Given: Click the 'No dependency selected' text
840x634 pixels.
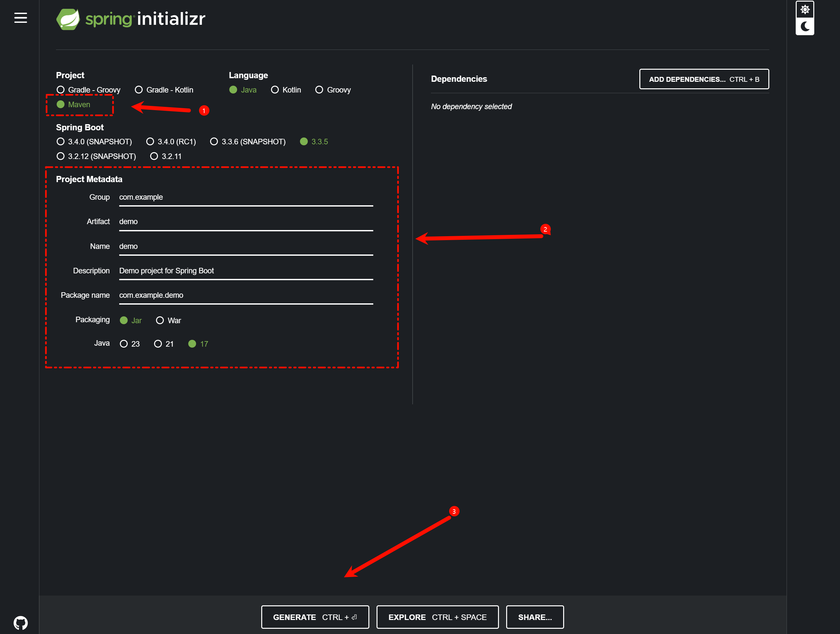Looking at the screenshot, I should 471,107.
